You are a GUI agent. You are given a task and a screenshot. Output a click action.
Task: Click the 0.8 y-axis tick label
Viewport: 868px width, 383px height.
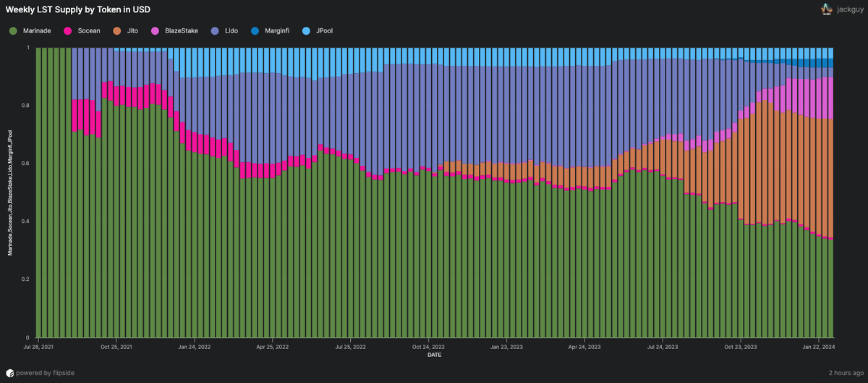point(26,106)
